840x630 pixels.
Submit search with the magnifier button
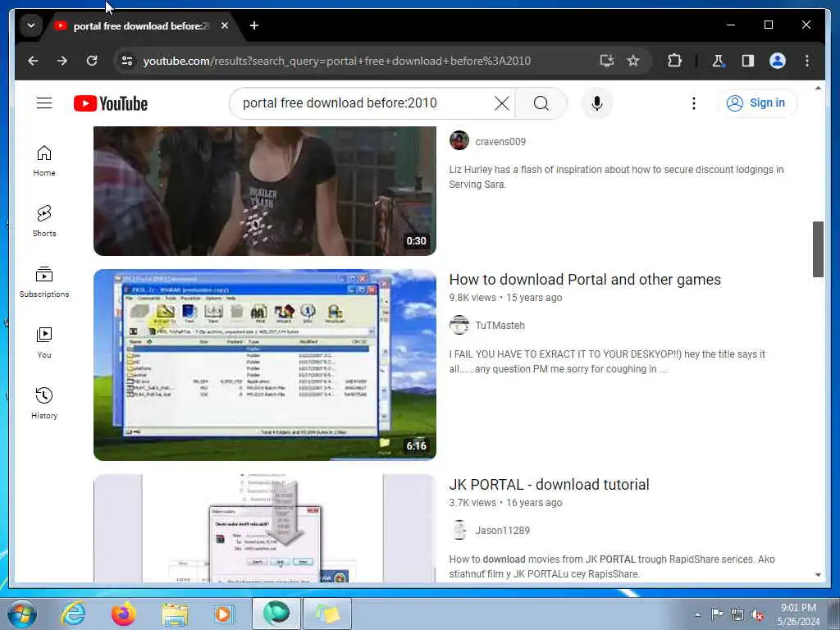click(x=541, y=103)
